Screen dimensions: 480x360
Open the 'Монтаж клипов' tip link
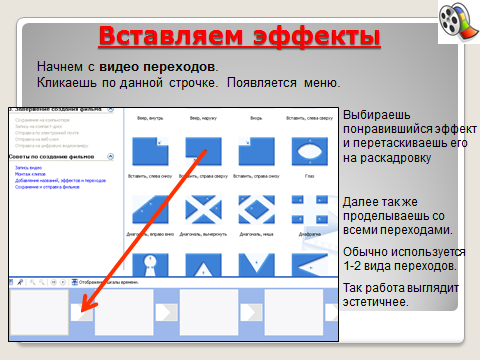30,174
